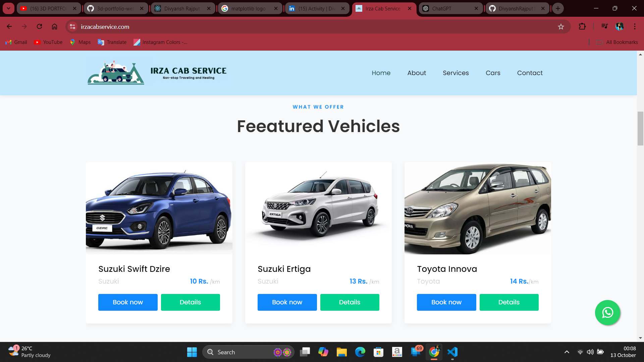Switch to the 3d-portfolio-web GitHub tab
The width and height of the screenshot is (644, 362).
tap(116, 8)
